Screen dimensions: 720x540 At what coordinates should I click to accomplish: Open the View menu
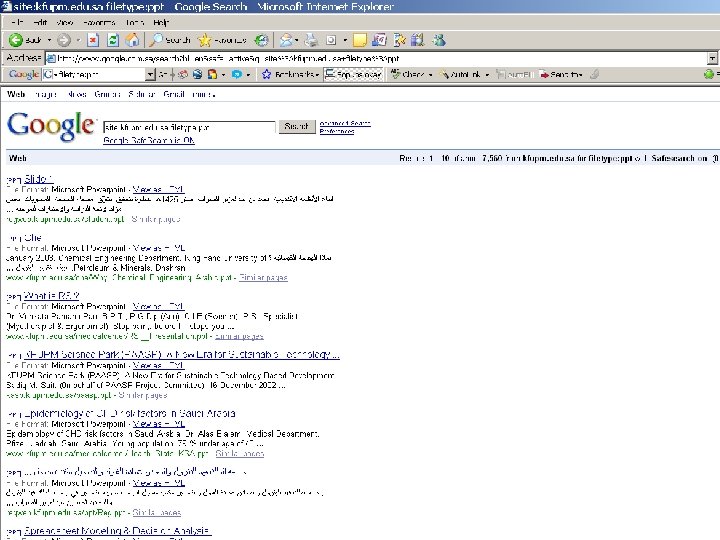[x=65, y=22]
